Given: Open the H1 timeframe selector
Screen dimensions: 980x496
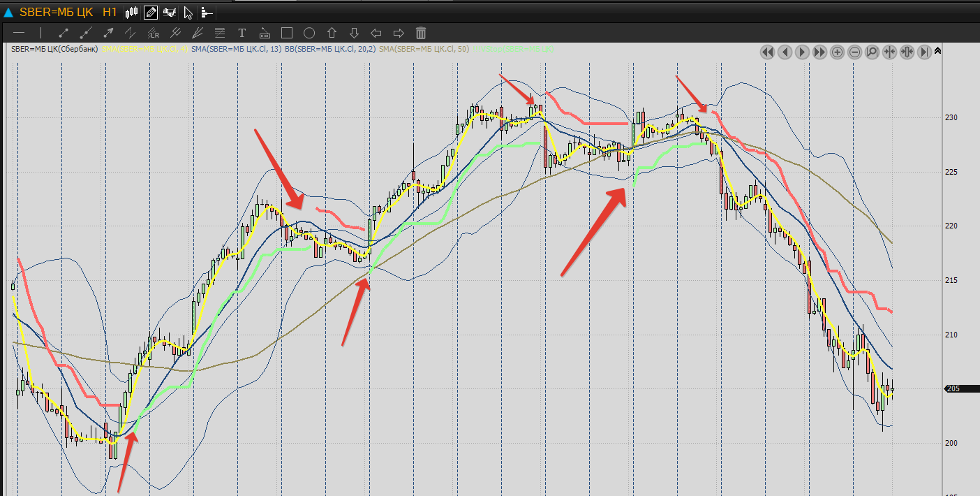Looking at the screenshot, I should [110, 12].
